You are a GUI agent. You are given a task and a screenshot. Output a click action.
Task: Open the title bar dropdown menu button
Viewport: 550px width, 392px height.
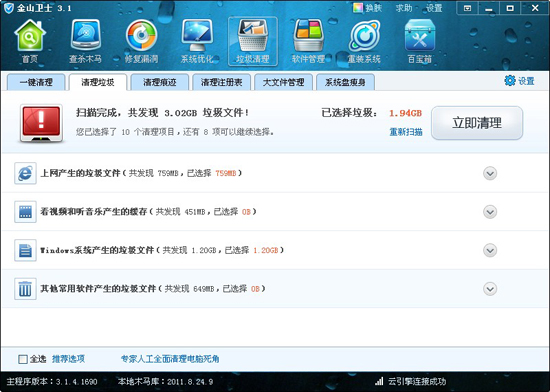tap(467, 8)
